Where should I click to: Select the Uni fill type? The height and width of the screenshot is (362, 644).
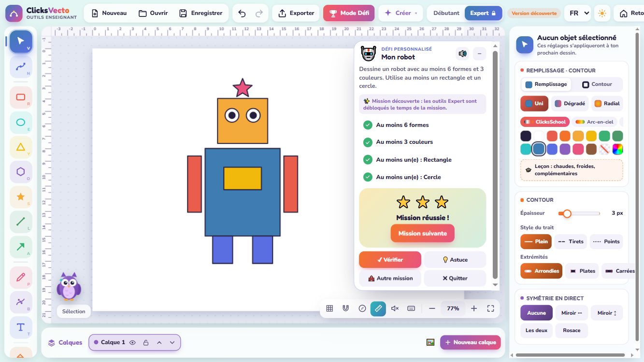(x=534, y=103)
